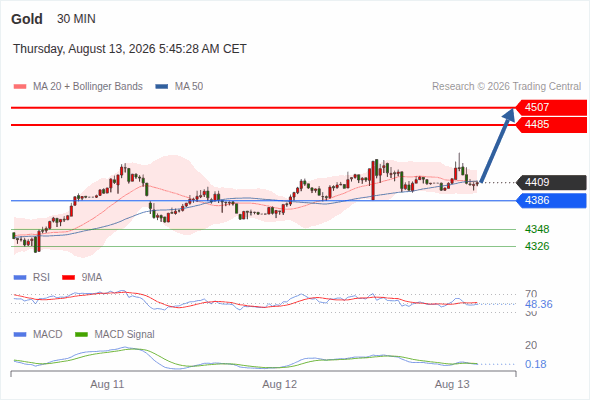Click the RSI blue legend swatch
The image size is (590, 400).
coord(20,278)
